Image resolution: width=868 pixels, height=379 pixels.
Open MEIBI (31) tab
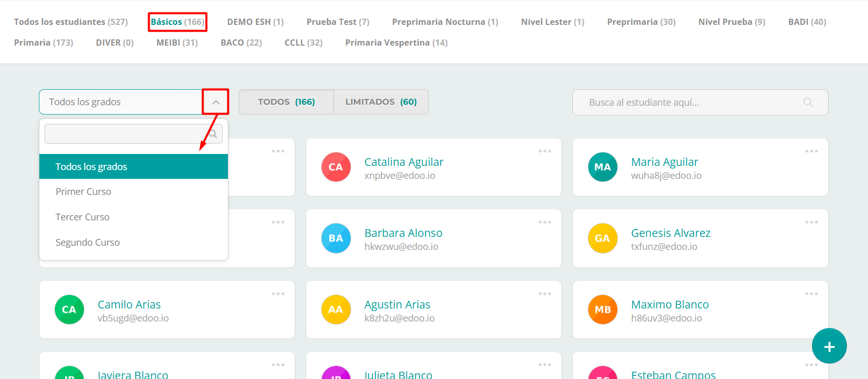[x=177, y=43]
